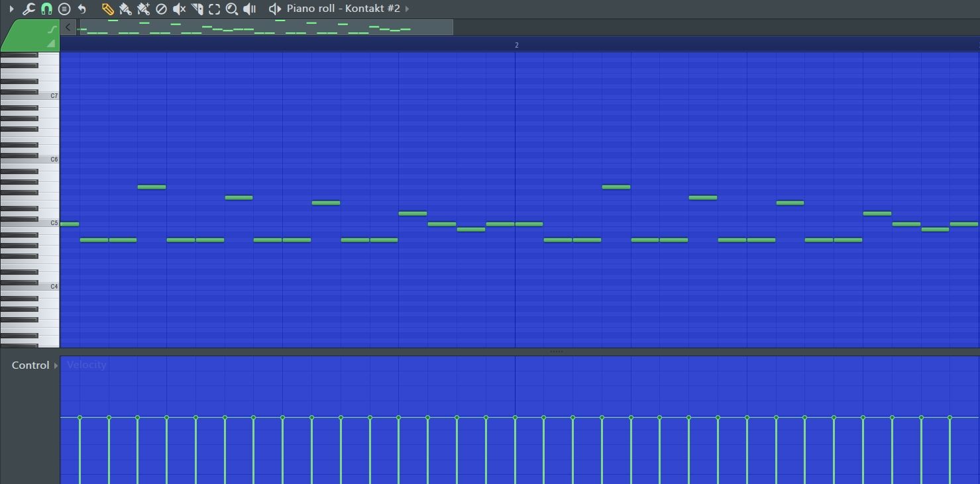Activate the Playback scrub tool

pyautogui.click(x=250, y=9)
